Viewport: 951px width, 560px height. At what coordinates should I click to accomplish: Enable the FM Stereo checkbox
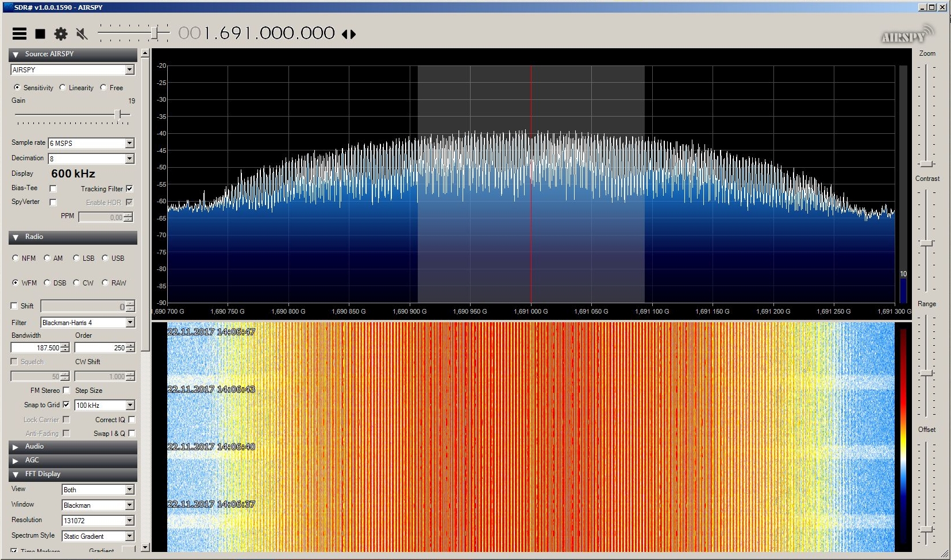(x=66, y=391)
